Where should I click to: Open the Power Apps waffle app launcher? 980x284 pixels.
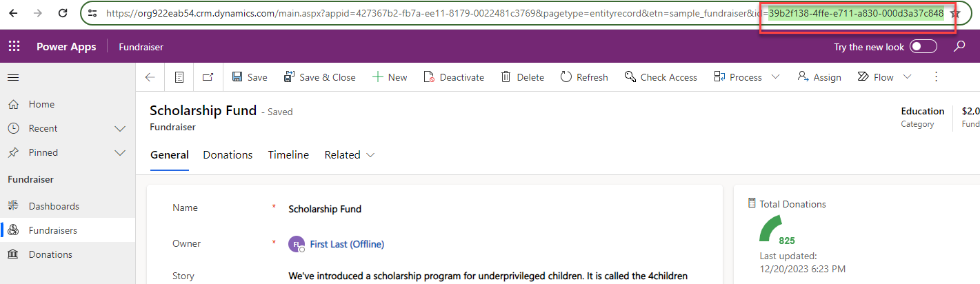14,47
